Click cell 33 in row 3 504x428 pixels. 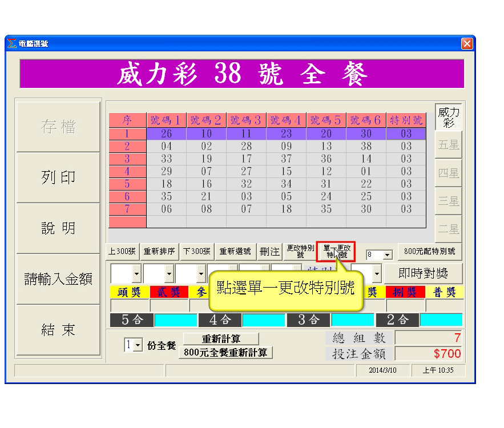click(x=166, y=159)
